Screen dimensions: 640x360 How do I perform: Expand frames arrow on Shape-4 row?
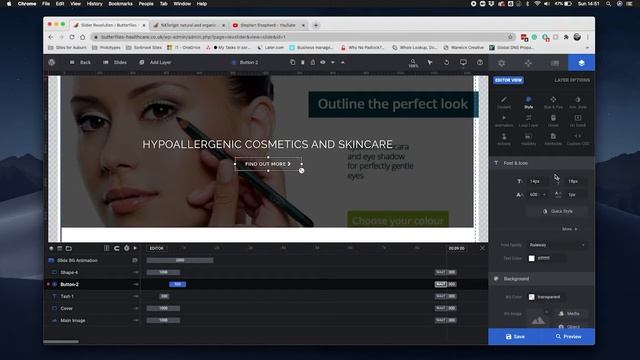pos(136,272)
